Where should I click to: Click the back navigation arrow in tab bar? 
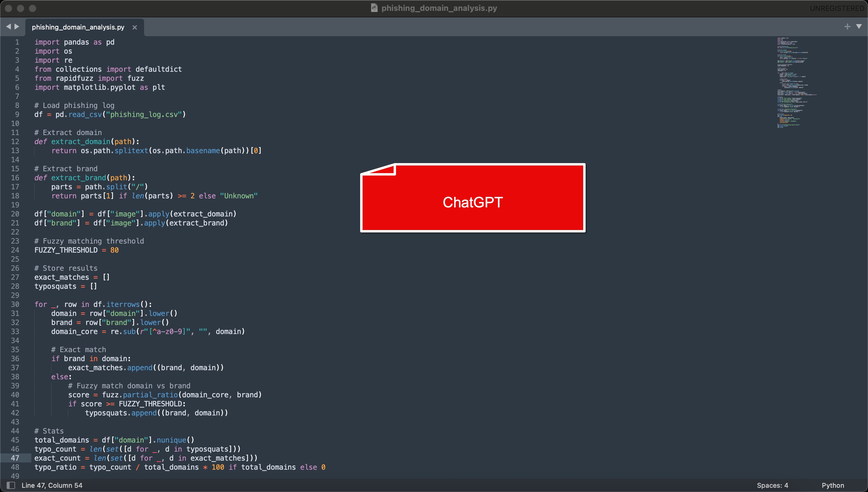click(x=8, y=26)
